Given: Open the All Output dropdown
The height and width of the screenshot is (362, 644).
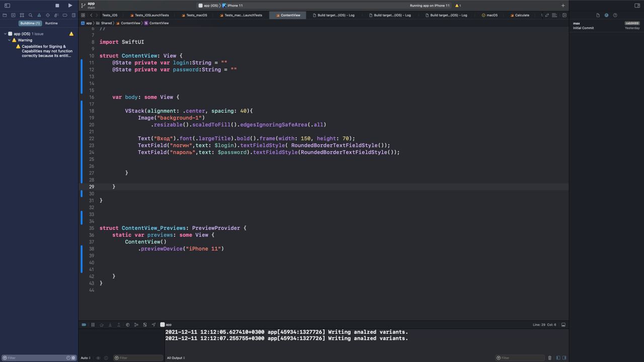Looking at the screenshot, I should tap(176, 358).
